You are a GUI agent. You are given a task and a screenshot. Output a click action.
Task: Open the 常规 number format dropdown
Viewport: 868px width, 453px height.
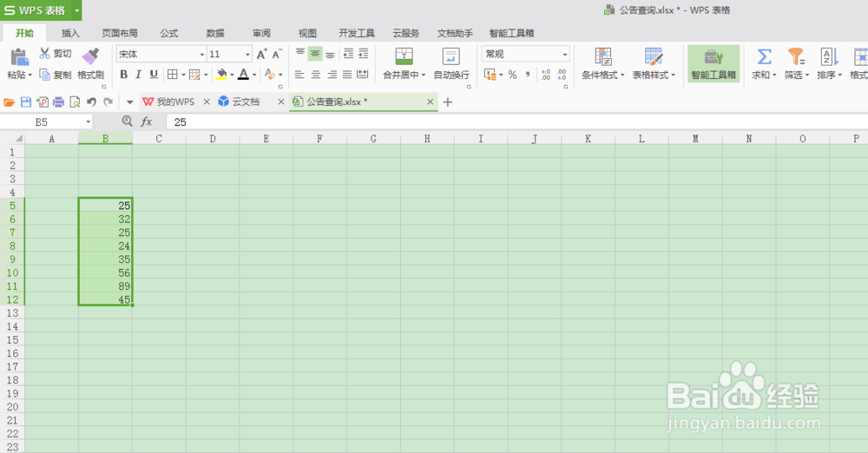(565, 55)
